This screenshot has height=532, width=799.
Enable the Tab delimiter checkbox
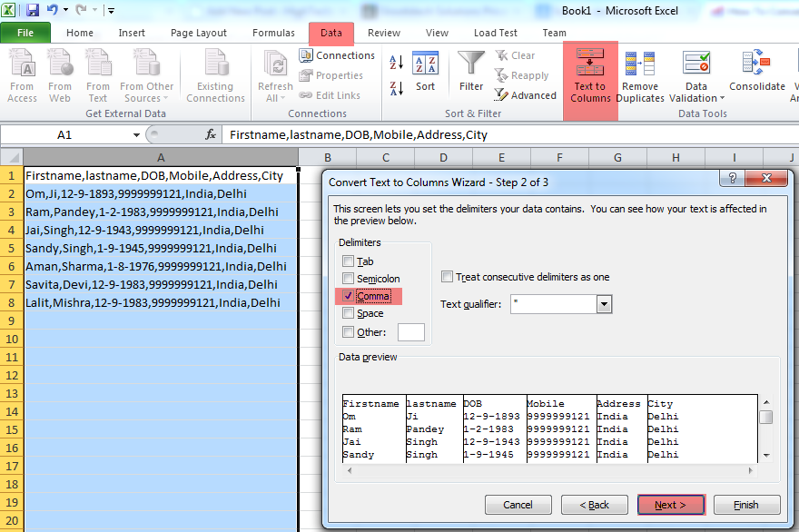[348, 261]
